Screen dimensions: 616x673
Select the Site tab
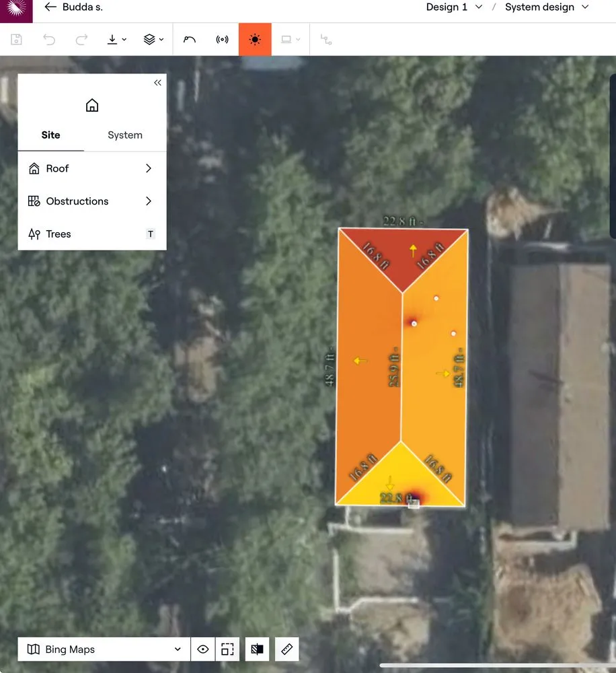50,135
